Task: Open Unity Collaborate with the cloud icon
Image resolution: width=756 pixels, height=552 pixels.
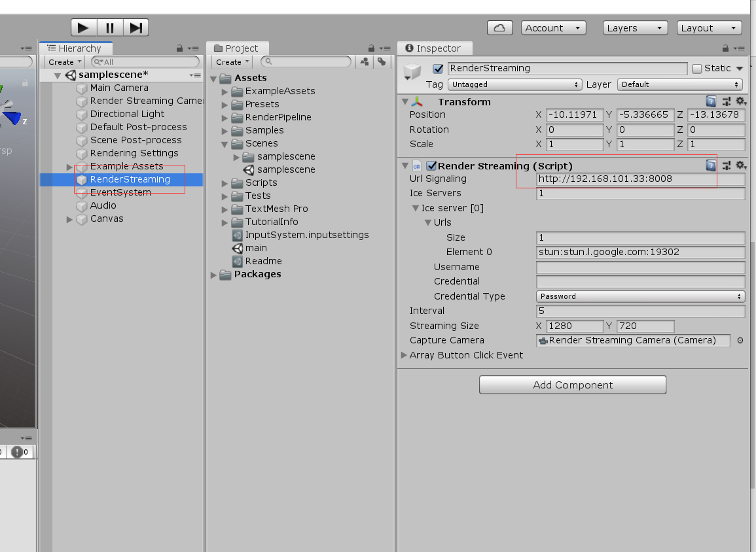Action: coord(499,27)
